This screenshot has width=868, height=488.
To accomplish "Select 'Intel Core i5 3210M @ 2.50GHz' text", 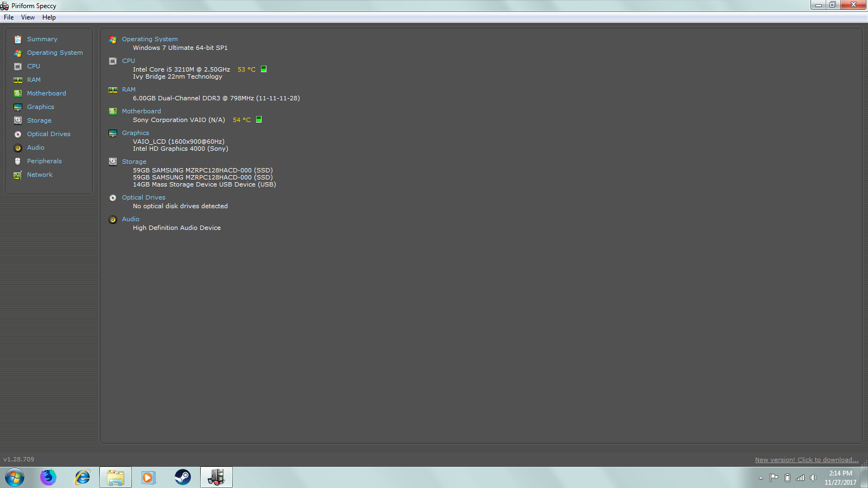I will 181,69.
